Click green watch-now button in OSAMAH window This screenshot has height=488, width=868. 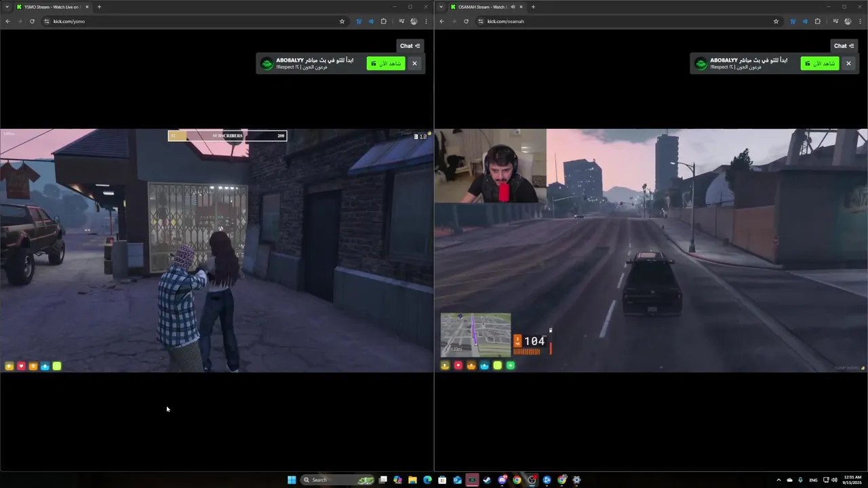click(820, 63)
